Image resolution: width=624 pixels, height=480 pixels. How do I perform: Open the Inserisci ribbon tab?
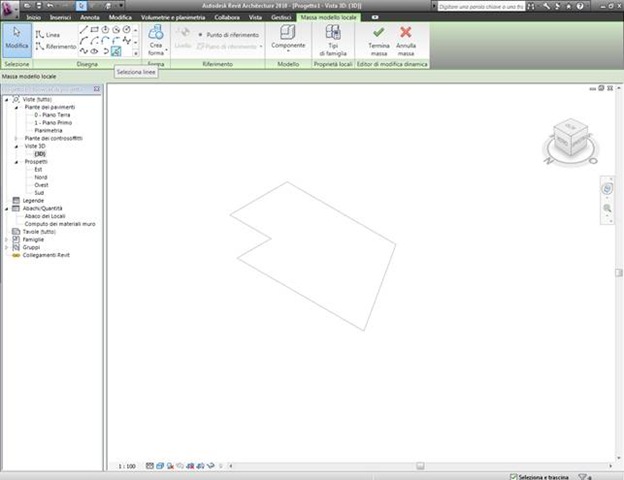coord(60,18)
